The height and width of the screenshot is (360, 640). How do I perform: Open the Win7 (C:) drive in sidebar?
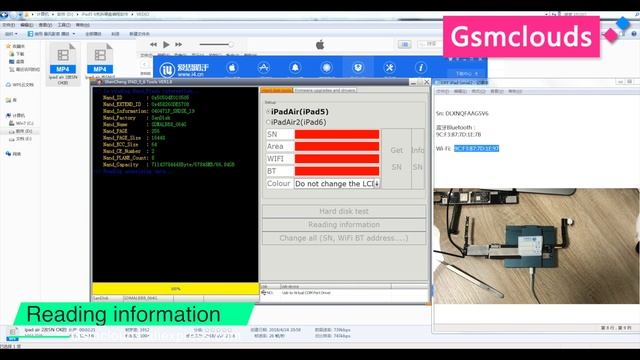coord(21,123)
